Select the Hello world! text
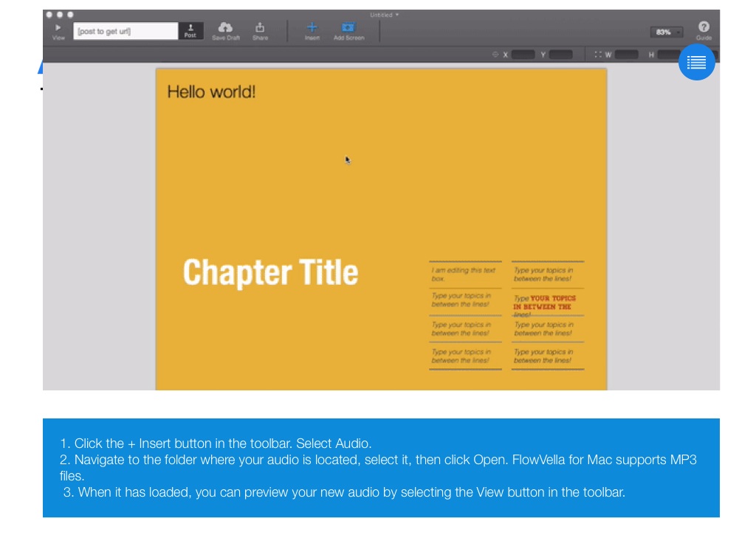 (211, 92)
